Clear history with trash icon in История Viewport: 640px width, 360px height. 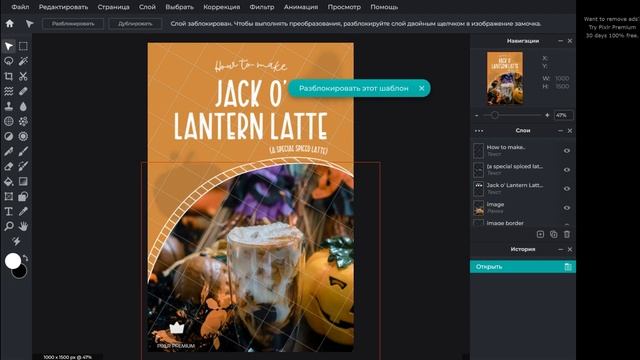pos(568,267)
